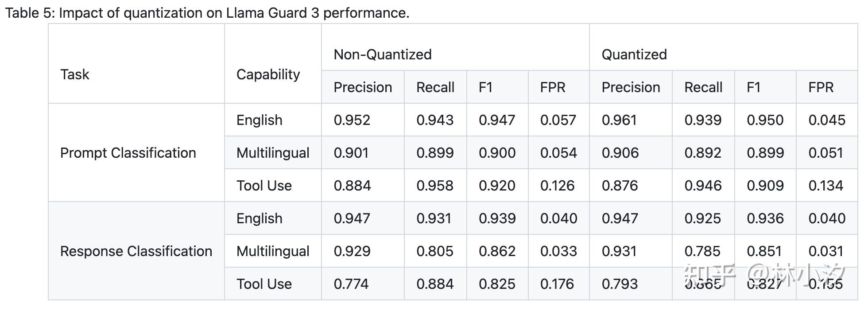
Task: Select the 0.134 FPR cell
Action: 825,186
